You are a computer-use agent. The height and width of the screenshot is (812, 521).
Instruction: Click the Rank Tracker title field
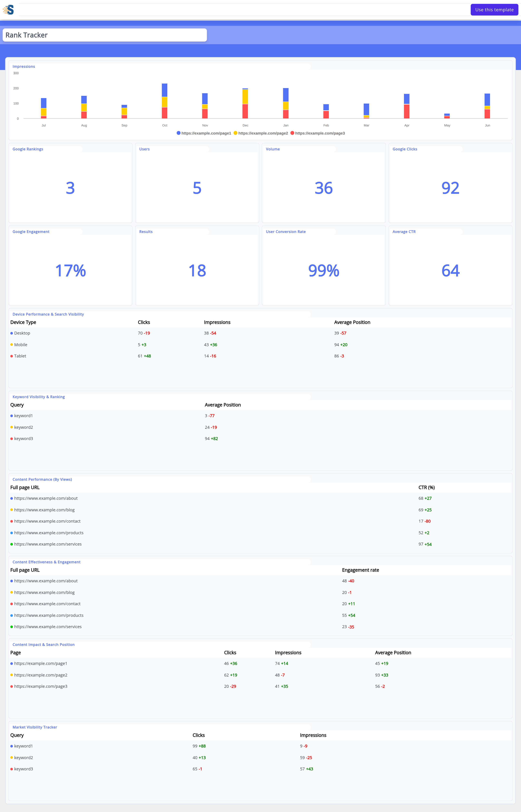pos(104,35)
